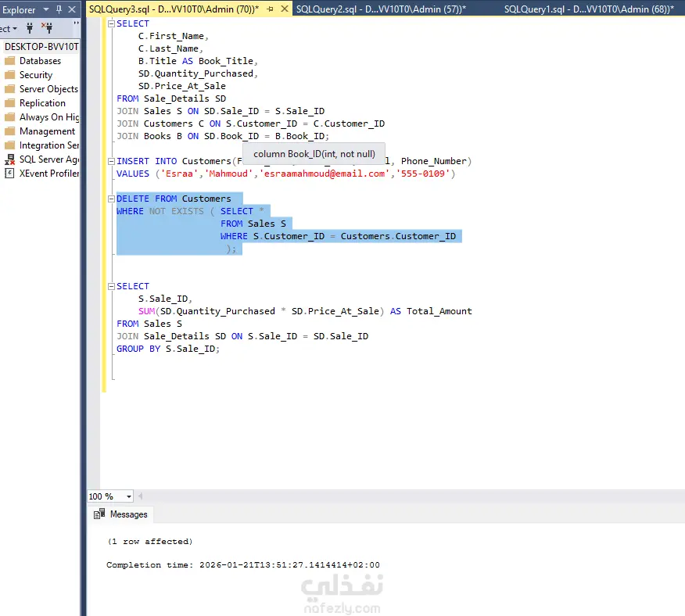Viewport: 685px width, 616px height.
Task: Select the Security tree label
Action: [36, 75]
